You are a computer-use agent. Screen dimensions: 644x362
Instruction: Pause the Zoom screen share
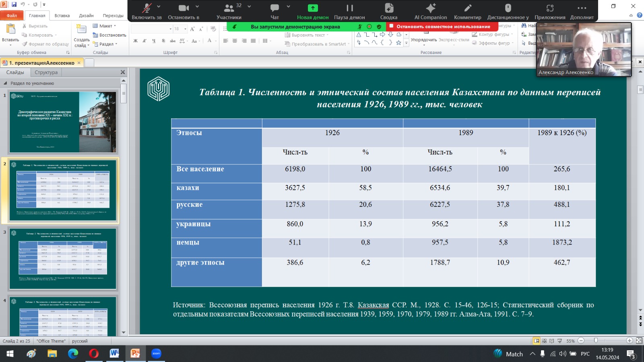[349, 8]
